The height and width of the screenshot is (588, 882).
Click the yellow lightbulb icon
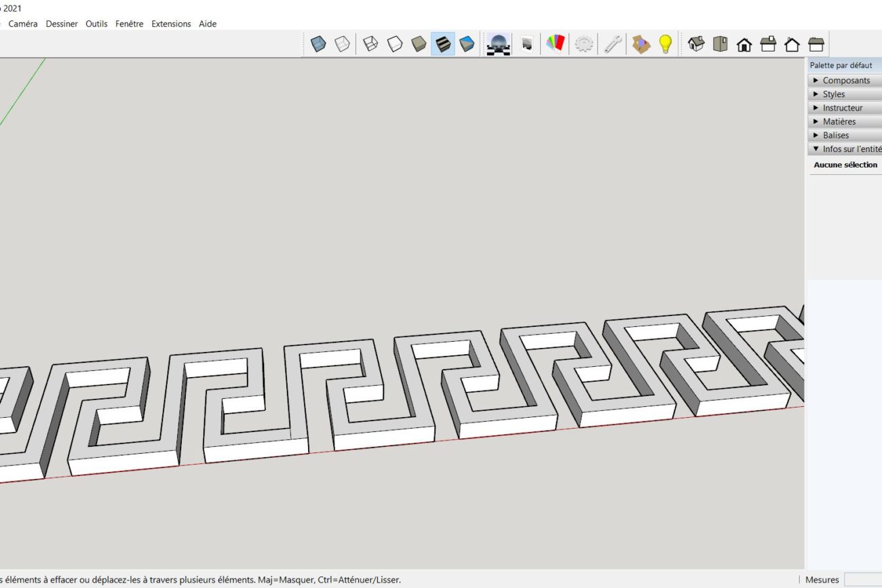tap(666, 44)
